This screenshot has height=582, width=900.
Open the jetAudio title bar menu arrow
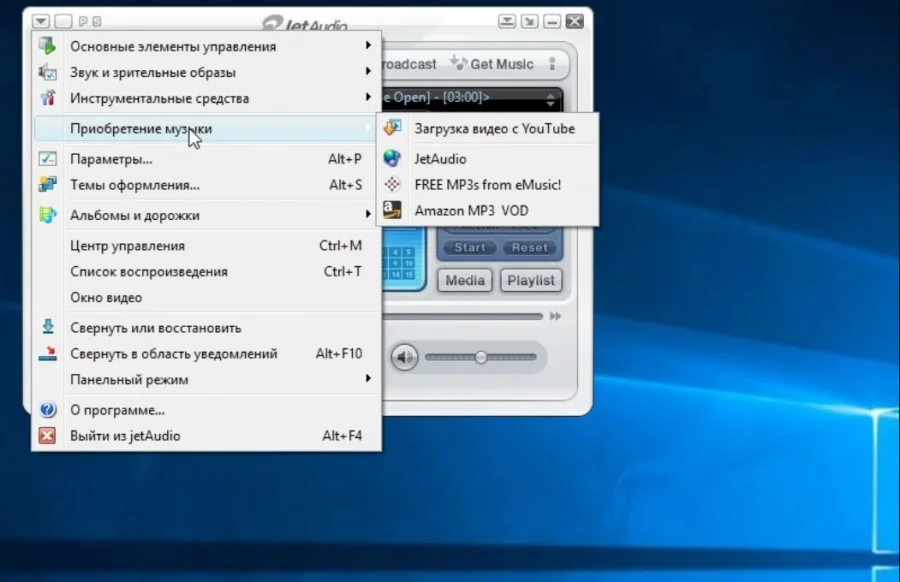(x=41, y=21)
